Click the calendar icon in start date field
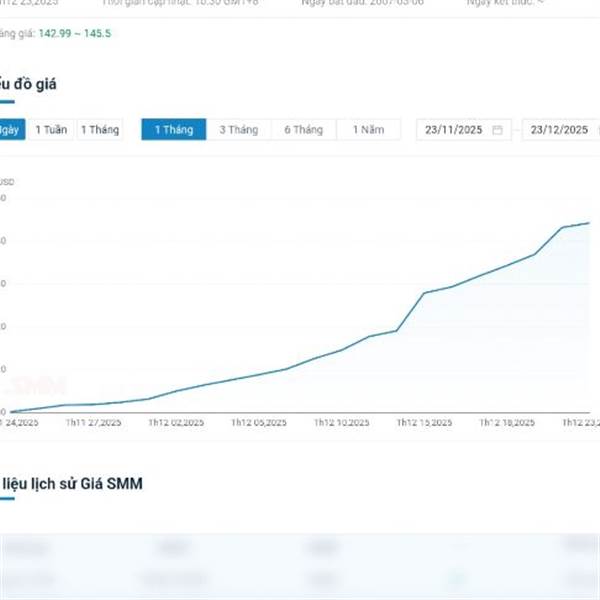The image size is (600, 600). 497,130
